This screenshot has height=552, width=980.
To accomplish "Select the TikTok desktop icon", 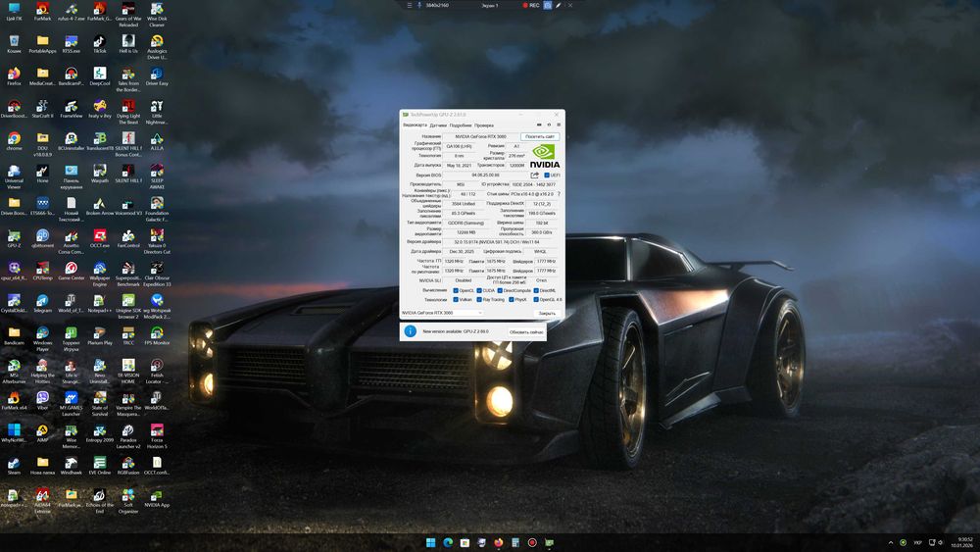I will coord(100,44).
